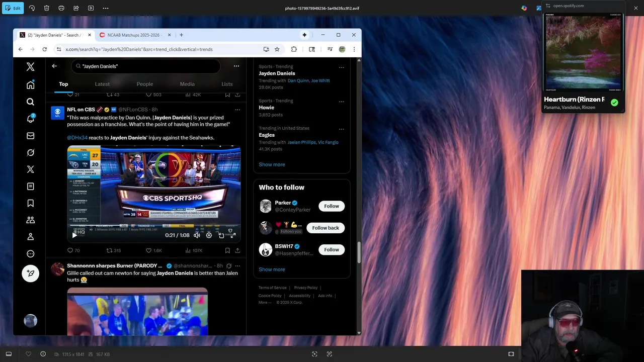This screenshot has width=644, height=362.
Task: Open X Messages envelope icon
Action: [30, 136]
